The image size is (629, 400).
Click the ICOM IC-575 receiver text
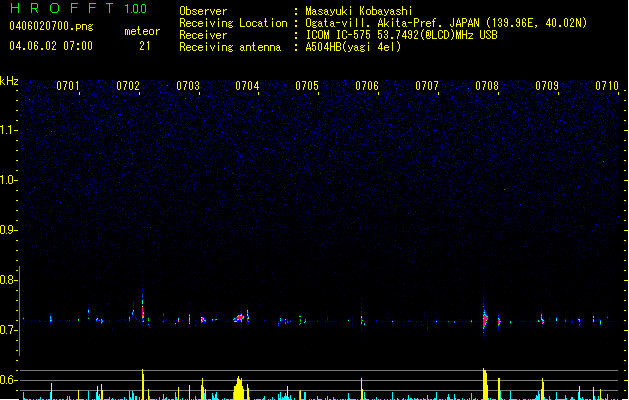coord(401,35)
